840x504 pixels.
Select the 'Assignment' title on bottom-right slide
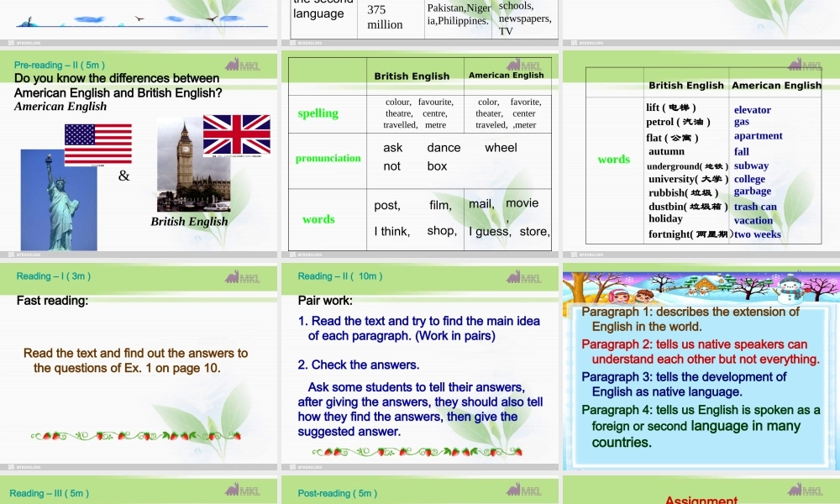pyautogui.click(x=701, y=499)
